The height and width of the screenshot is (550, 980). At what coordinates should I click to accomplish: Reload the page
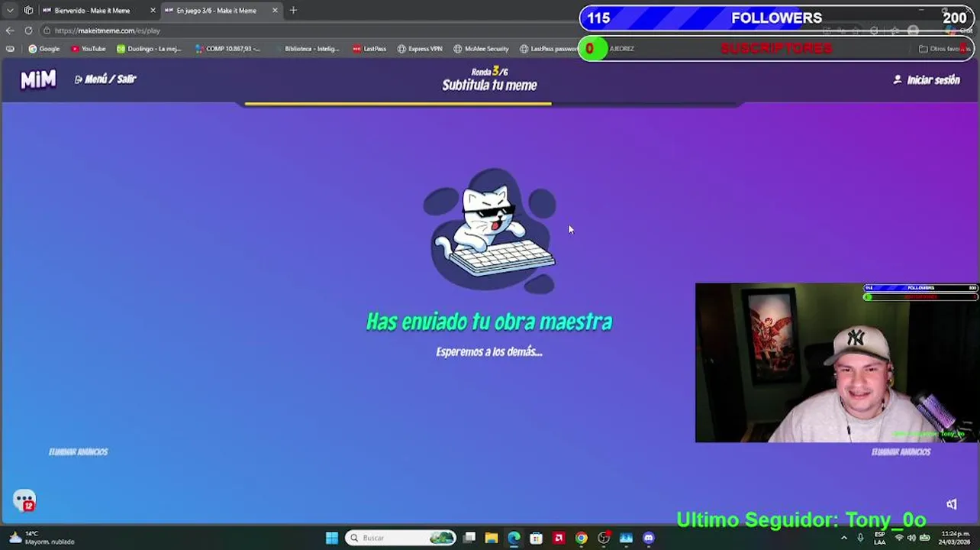click(x=28, y=31)
